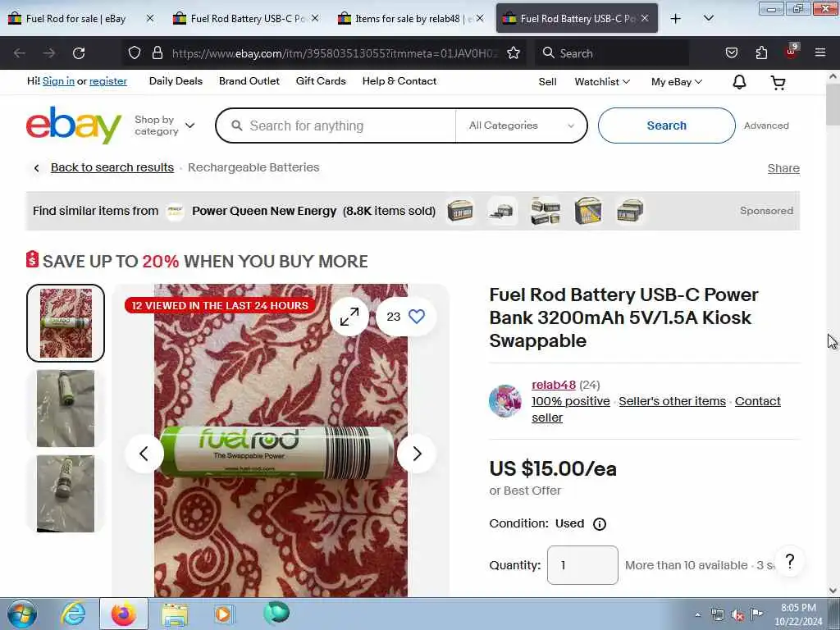The image size is (840, 630).
Task: Close the 'Fuel Rod for sale' tab
Action: click(150, 18)
